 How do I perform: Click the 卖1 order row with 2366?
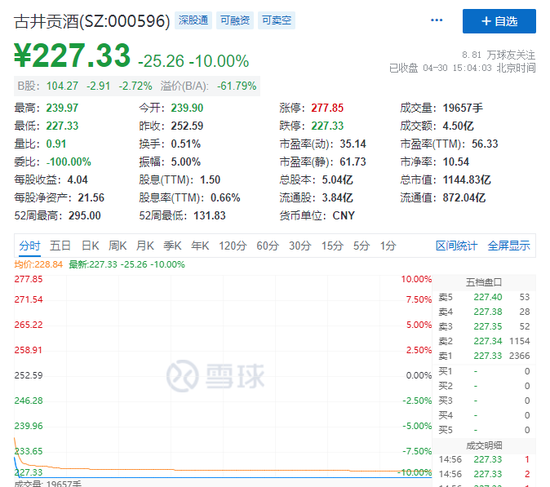pos(484,356)
